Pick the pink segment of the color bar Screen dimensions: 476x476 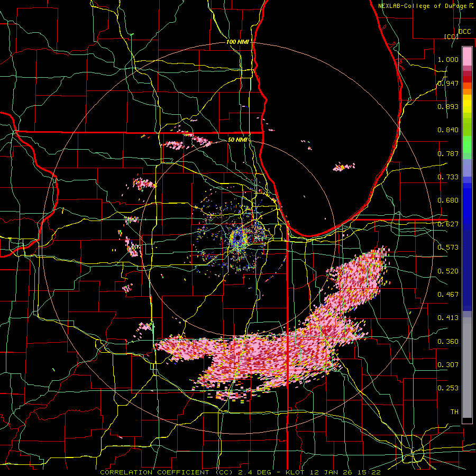(467, 56)
